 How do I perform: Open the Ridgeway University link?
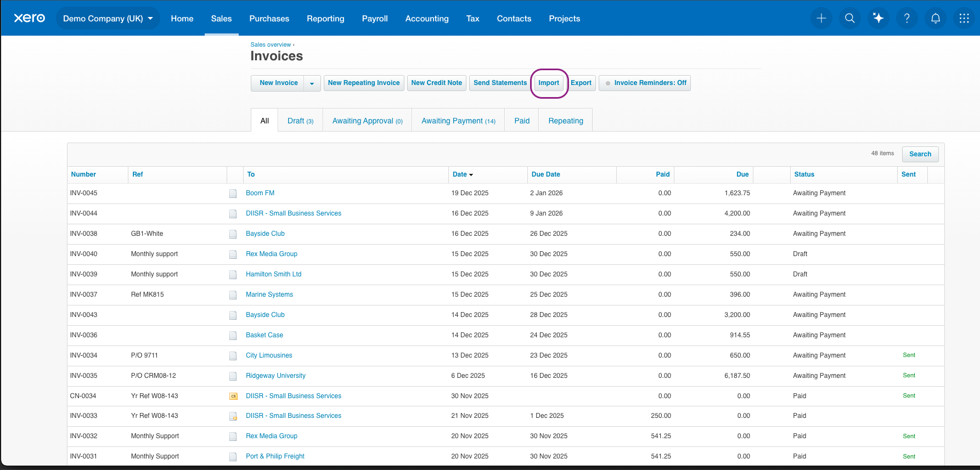[275, 376]
